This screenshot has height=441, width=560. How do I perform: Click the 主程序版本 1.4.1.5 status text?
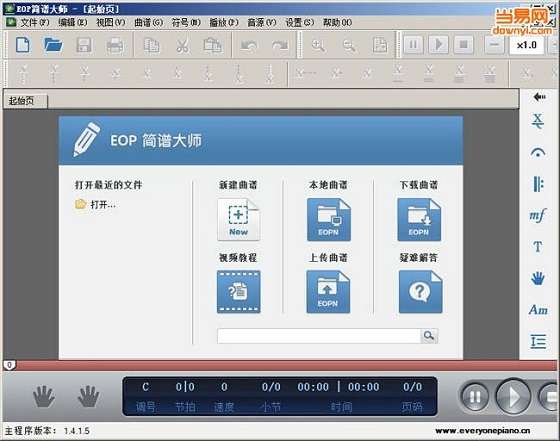click(47, 431)
